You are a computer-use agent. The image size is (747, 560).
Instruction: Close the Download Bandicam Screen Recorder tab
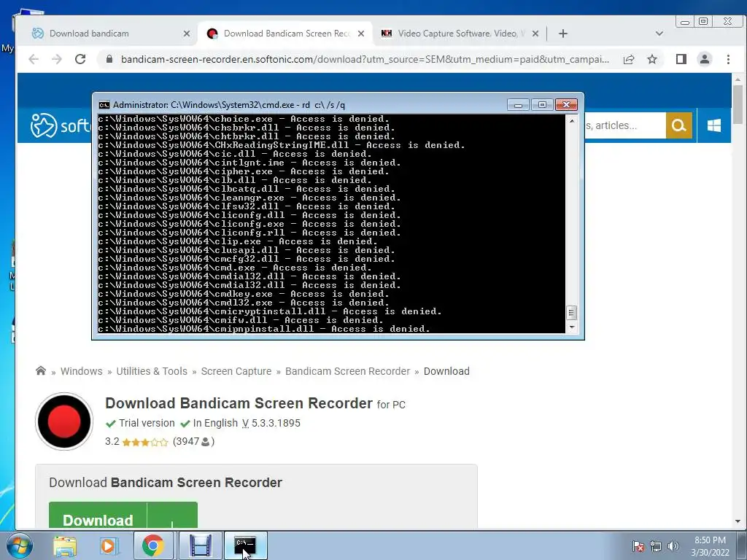coord(361,34)
